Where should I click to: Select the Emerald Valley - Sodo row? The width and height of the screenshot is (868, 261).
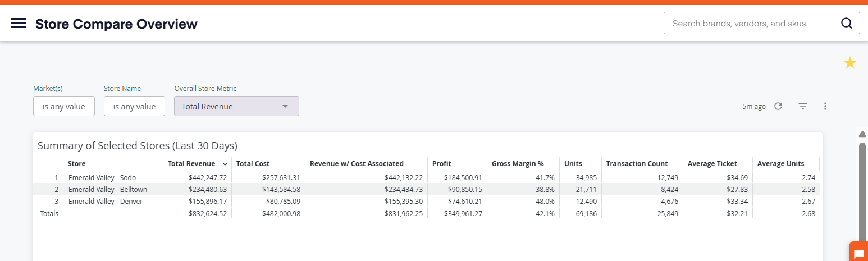pyautogui.click(x=426, y=177)
